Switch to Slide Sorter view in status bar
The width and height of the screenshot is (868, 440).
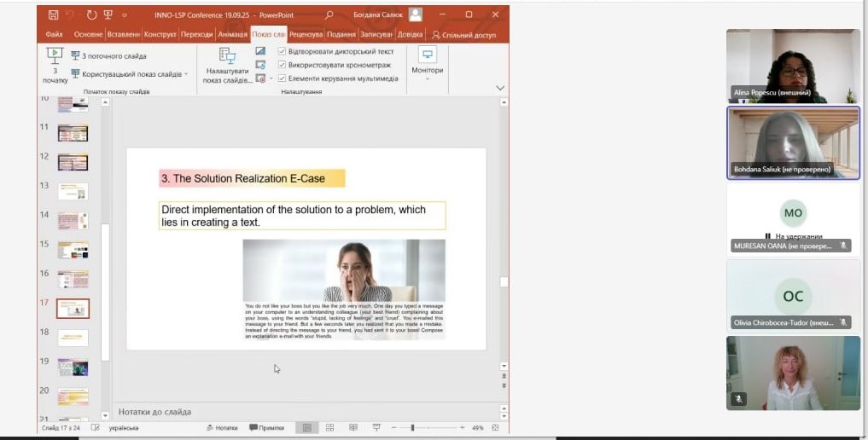coord(329,427)
